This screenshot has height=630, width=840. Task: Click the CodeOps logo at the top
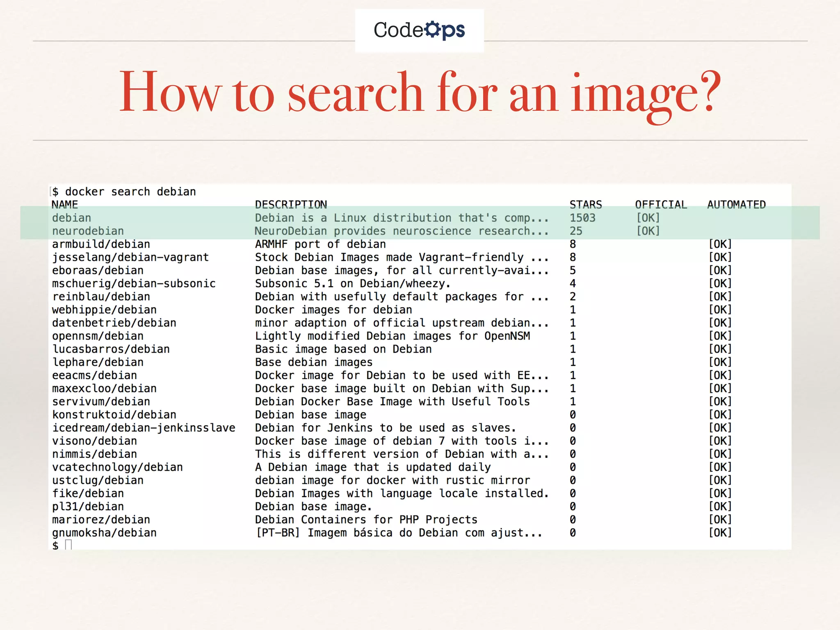(x=419, y=30)
